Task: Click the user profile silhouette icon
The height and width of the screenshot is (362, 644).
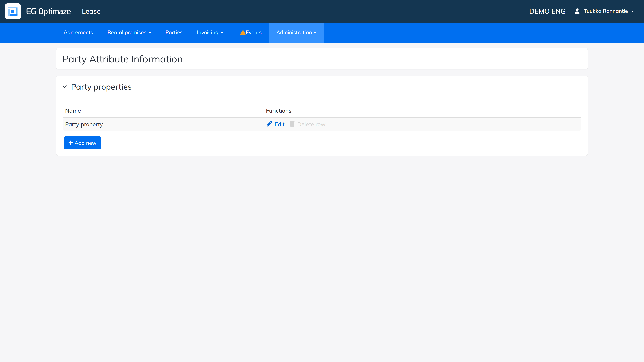Action: click(x=577, y=11)
